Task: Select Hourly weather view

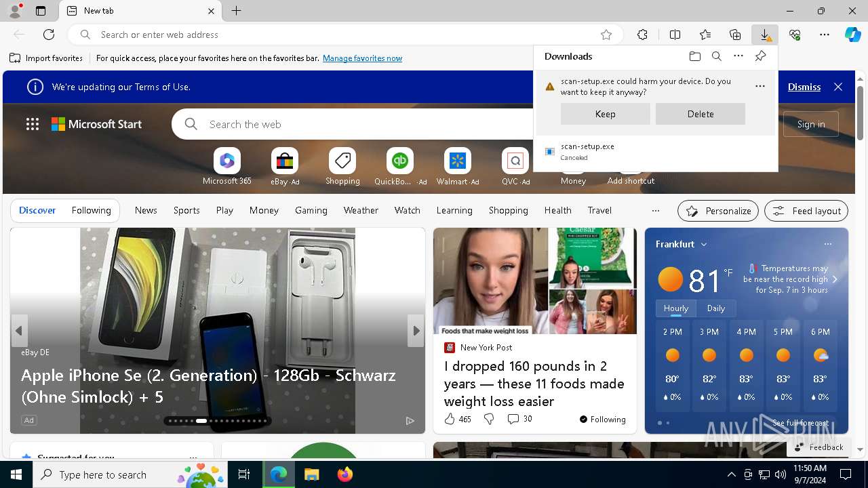Action: click(676, 308)
